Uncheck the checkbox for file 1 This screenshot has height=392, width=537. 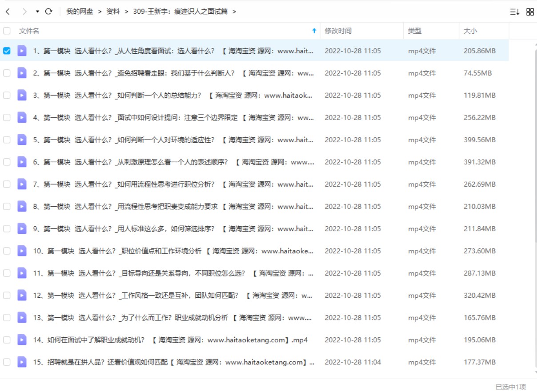coord(7,51)
